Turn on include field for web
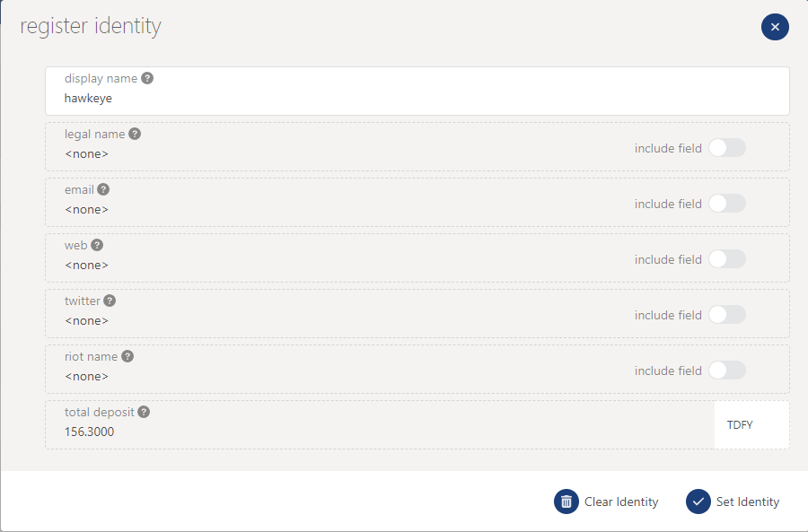This screenshot has height=532, width=808. pyautogui.click(x=727, y=259)
